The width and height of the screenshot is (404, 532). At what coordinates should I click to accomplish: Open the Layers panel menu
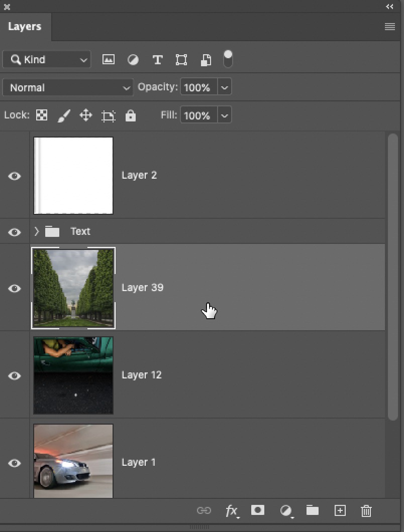[x=389, y=27]
